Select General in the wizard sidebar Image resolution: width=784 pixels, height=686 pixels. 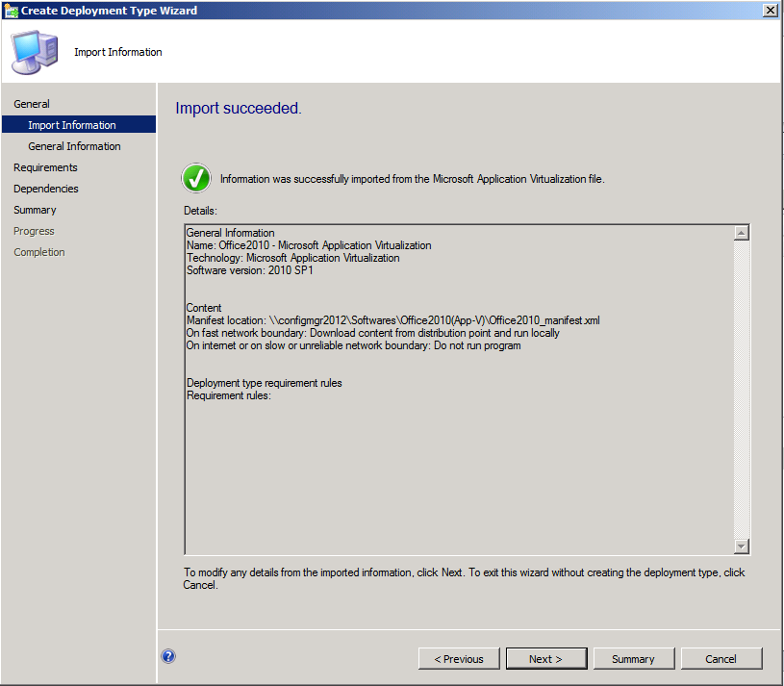(31, 103)
